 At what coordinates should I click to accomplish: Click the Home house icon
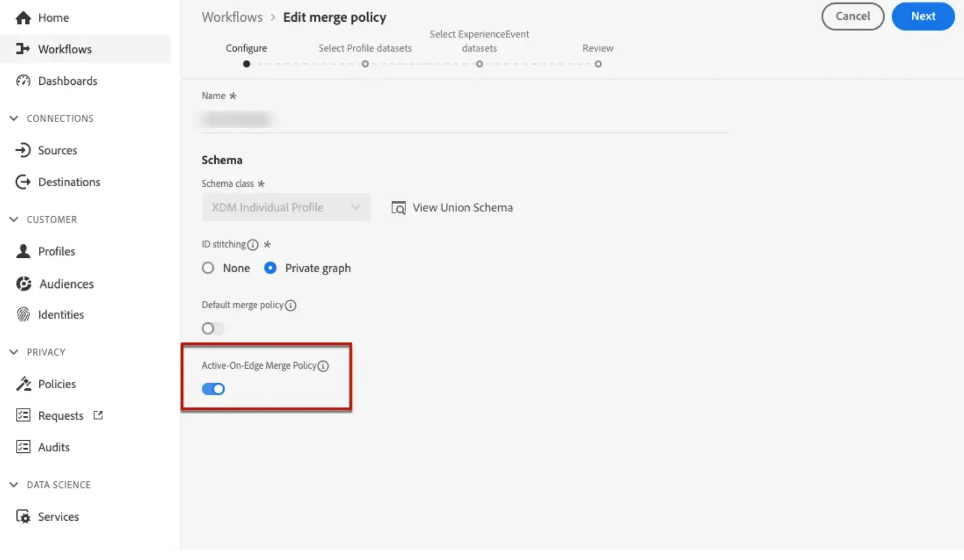(x=23, y=18)
